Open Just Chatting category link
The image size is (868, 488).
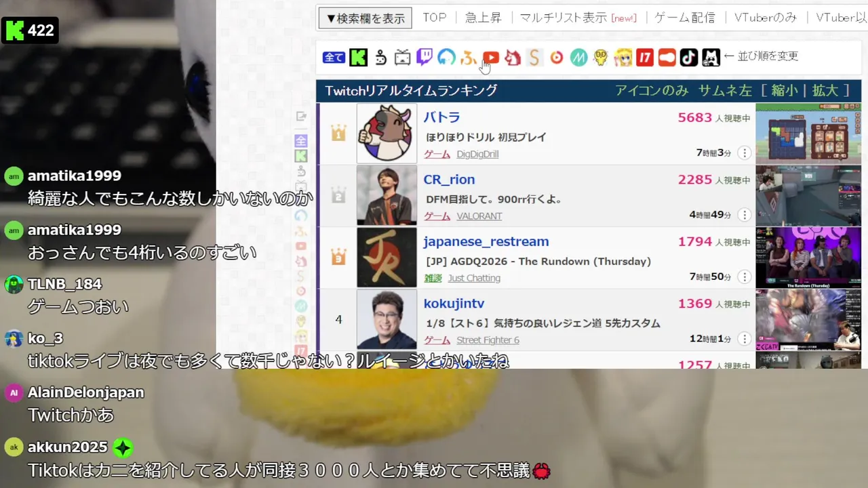474,278
